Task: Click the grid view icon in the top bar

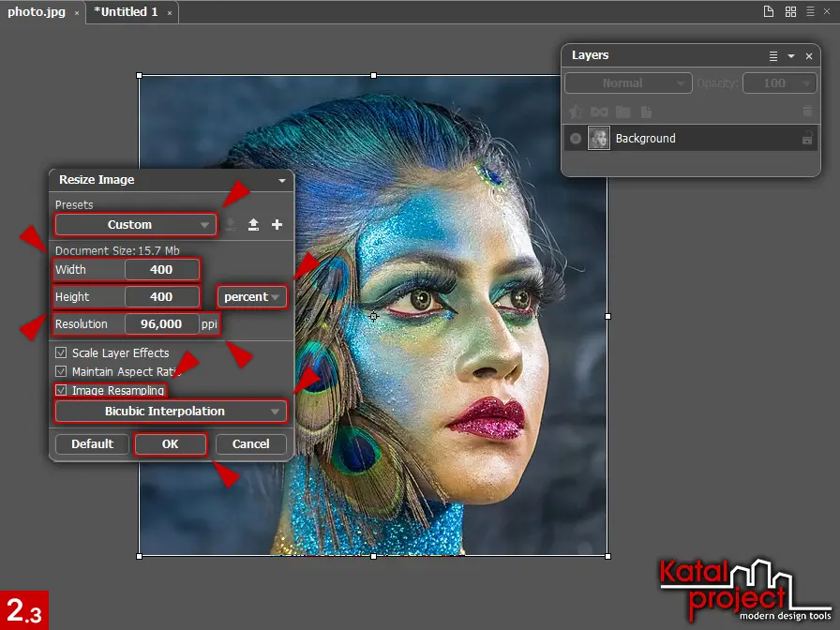Action: 790,12
